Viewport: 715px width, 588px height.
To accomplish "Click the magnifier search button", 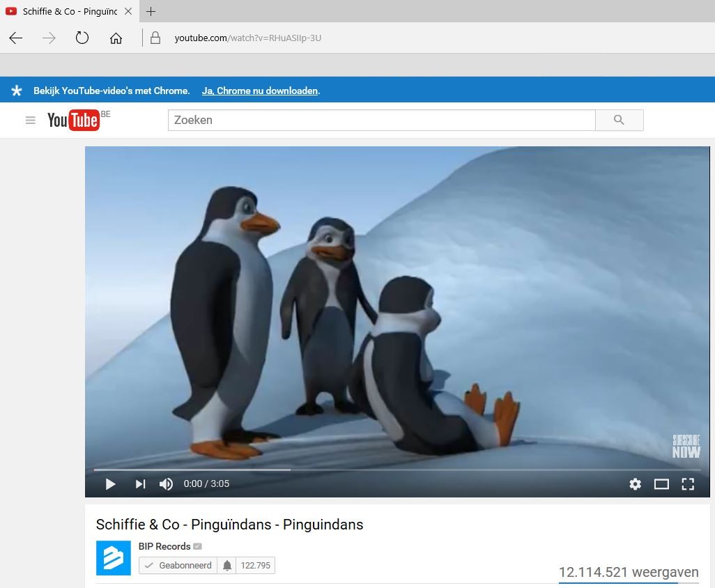I will pos(620,120).
